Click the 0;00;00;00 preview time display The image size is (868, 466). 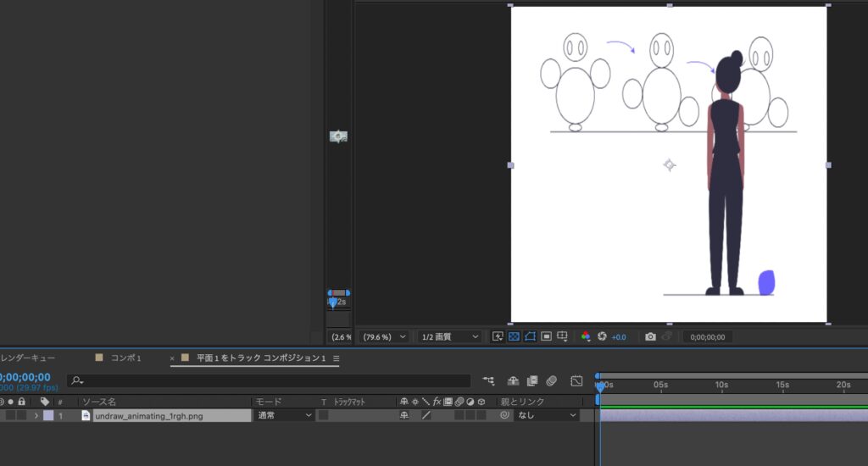pos(707,336)
